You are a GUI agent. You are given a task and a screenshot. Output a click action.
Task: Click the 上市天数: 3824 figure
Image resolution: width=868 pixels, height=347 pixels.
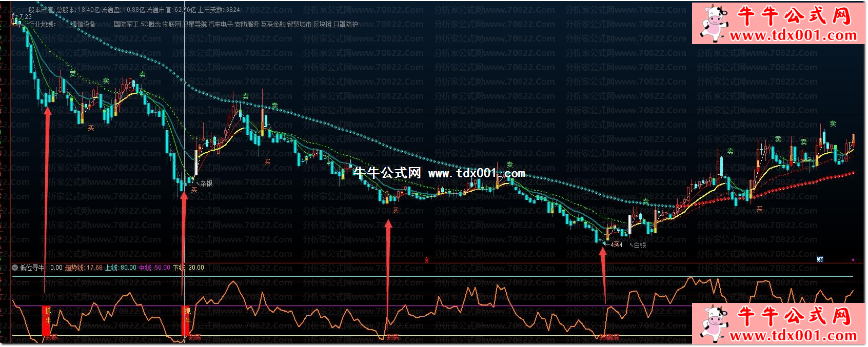(x=219, y=10)
